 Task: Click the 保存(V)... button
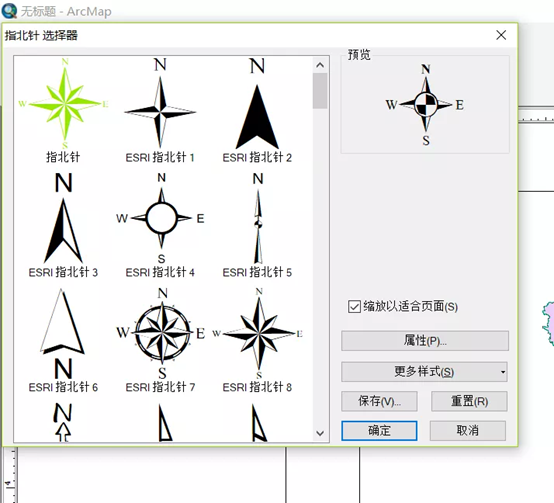pos(379,401)
